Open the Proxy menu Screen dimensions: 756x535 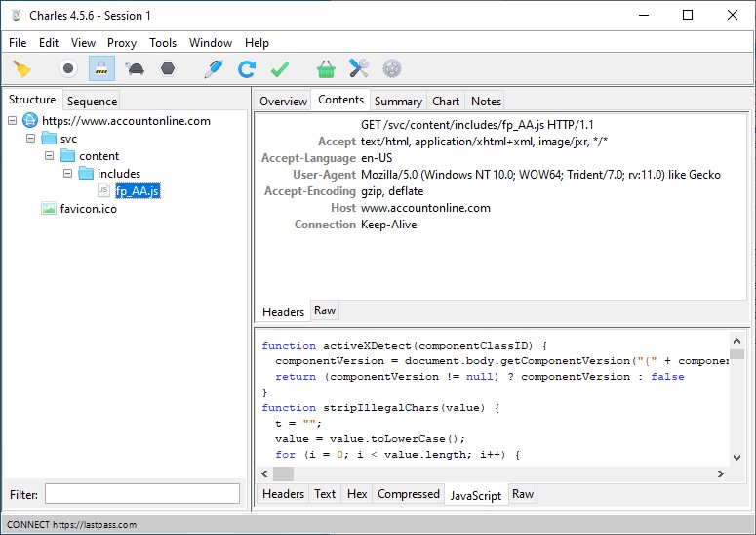[x=122, y=43]
